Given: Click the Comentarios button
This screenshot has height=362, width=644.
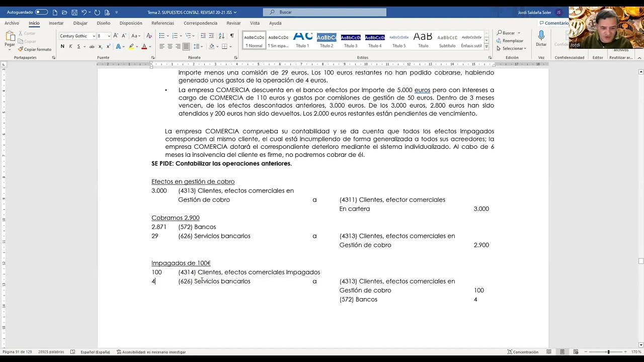Looking at the screenshot, I should click(x=554, y=23).
